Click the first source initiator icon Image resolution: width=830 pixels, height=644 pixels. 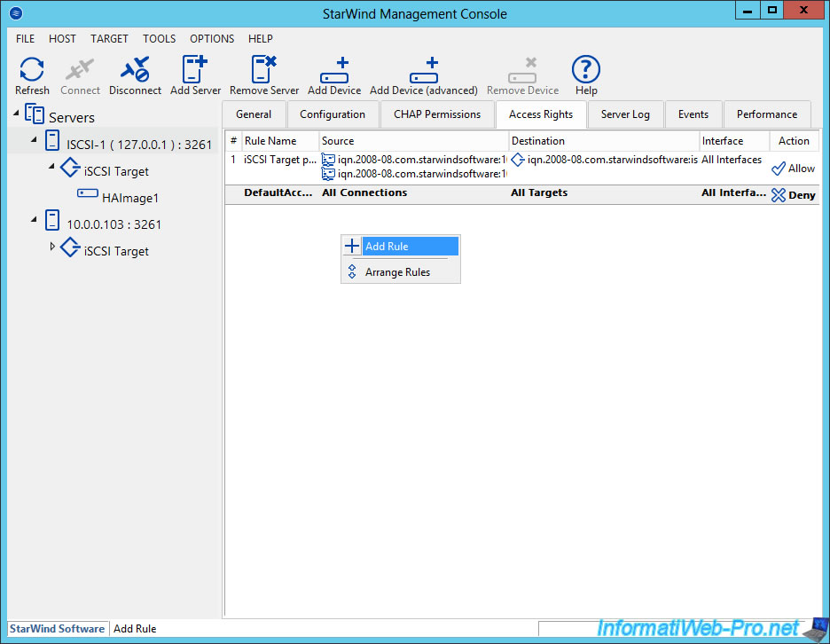click(x=328, y=160)
